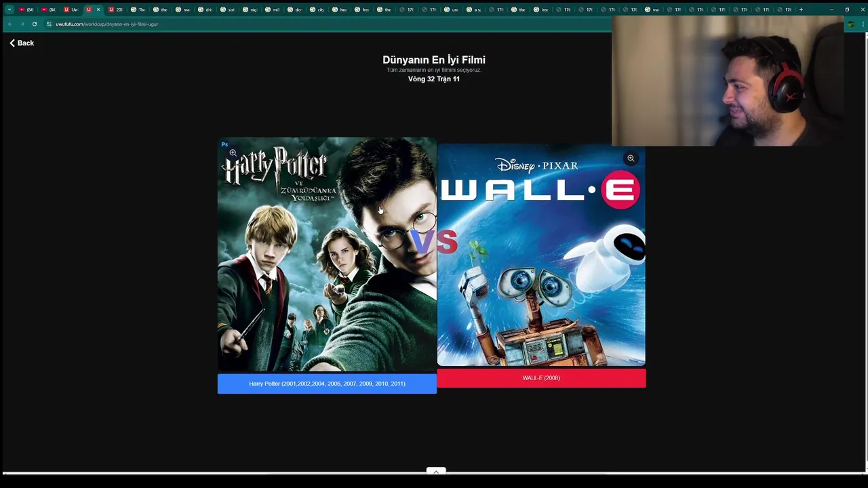Open the browser profile avatar icon
The image size is (868, 488).
850,24
